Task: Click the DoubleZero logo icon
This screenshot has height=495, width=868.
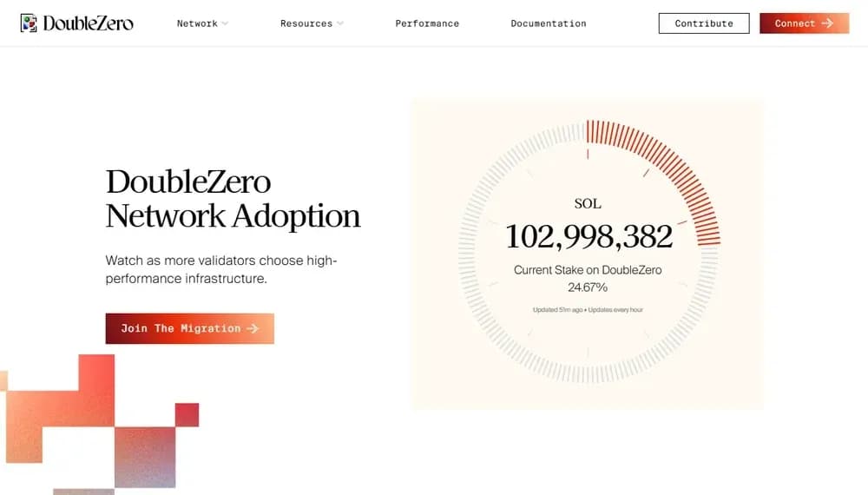Action: coord(29,23)
